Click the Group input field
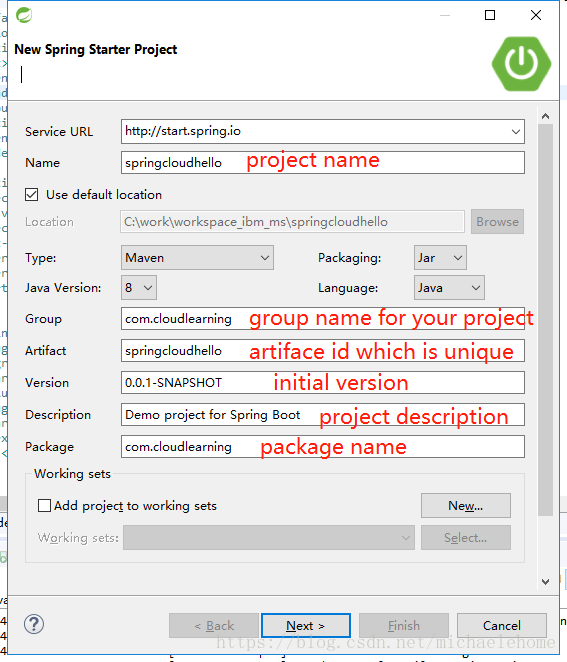 323,319
